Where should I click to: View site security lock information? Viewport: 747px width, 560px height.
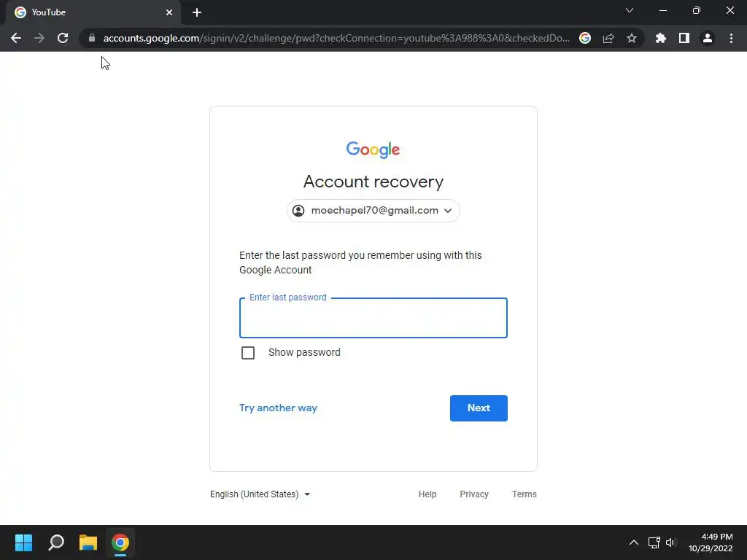pos(92,38)
